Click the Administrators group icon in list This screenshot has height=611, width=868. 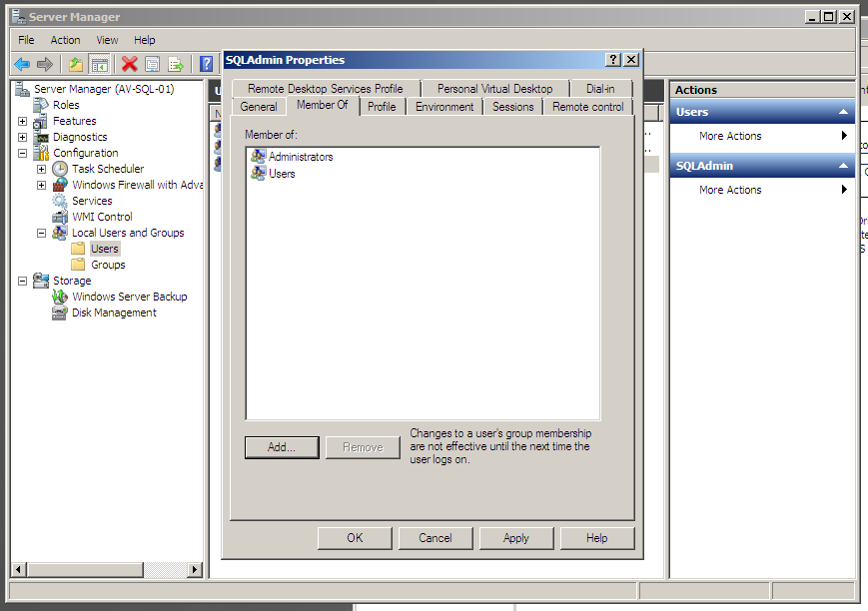click(258, 157)
